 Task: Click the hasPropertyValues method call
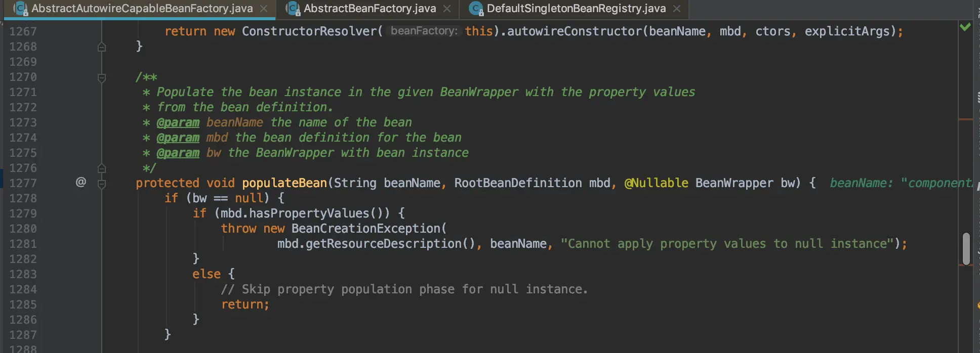click(x=309, y=213)
